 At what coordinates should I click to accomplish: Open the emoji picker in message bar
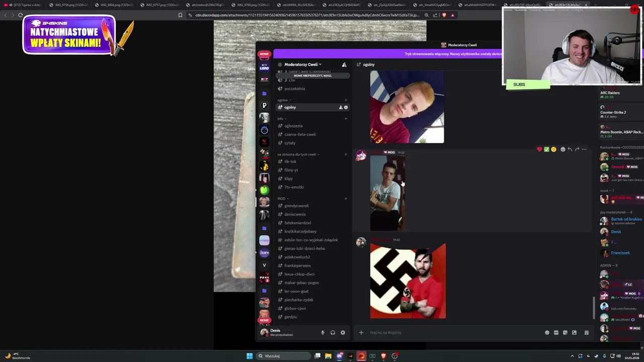point(547,332)
